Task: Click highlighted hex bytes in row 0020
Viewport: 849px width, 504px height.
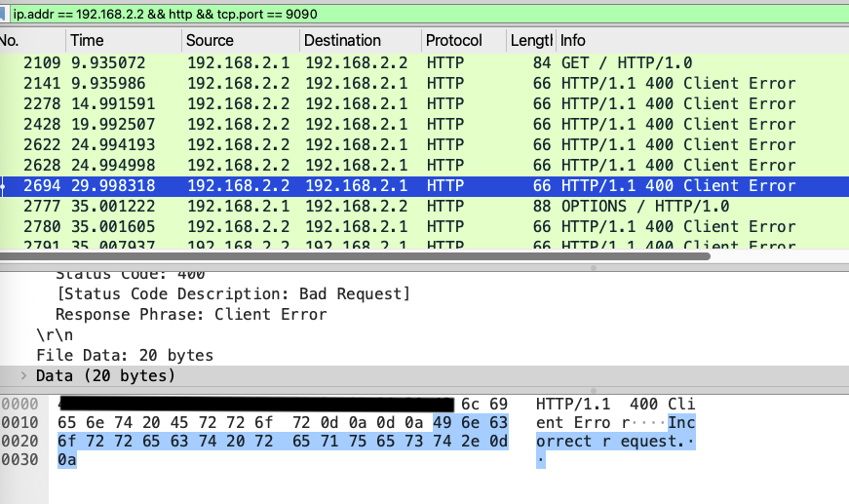Action: pos(283,442)
